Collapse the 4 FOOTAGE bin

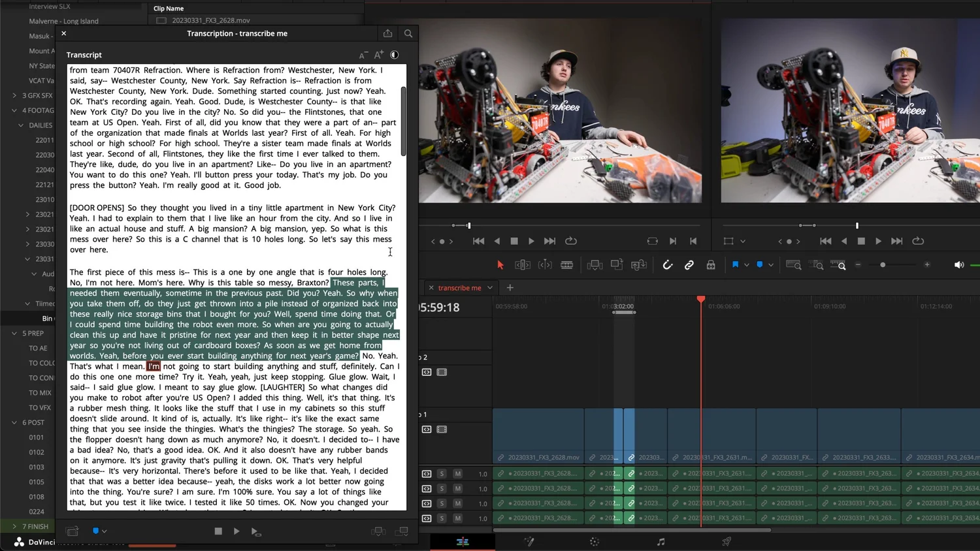click(x=14, y=110)
